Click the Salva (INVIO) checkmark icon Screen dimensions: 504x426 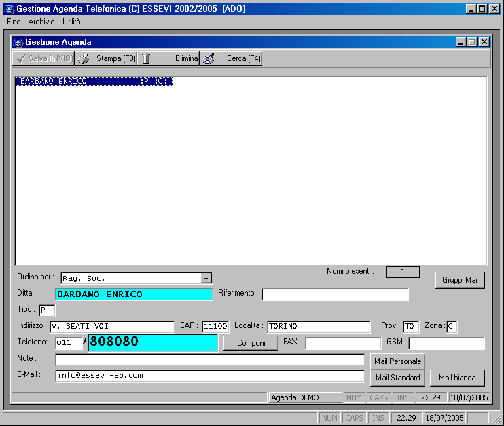[20, 59]
